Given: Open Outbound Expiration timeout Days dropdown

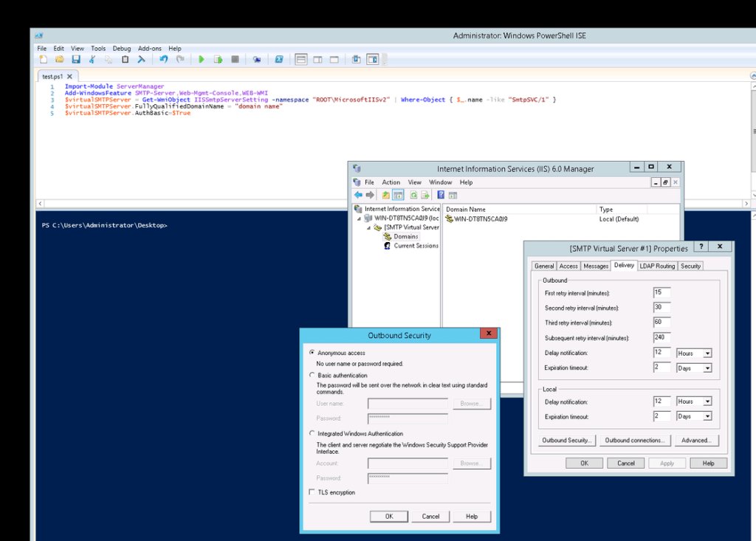Looking at the screenshot, I should point(707,368).
